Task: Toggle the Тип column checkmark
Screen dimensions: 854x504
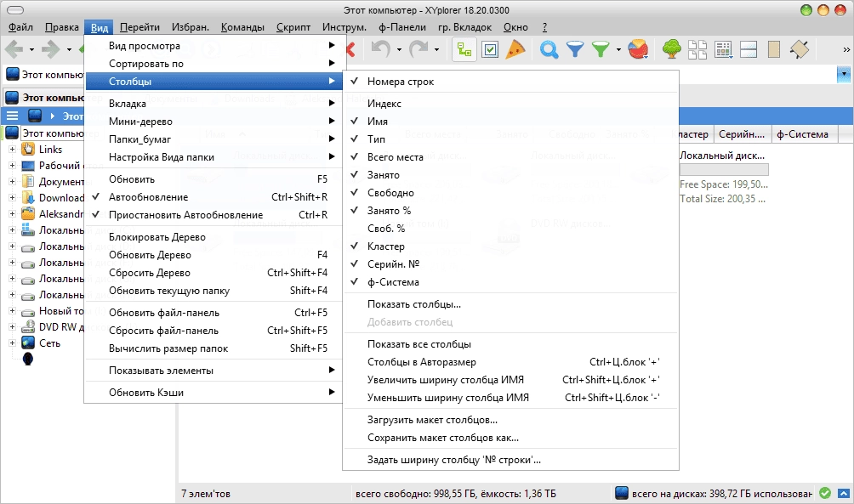Action: click(x=510, y=139)
